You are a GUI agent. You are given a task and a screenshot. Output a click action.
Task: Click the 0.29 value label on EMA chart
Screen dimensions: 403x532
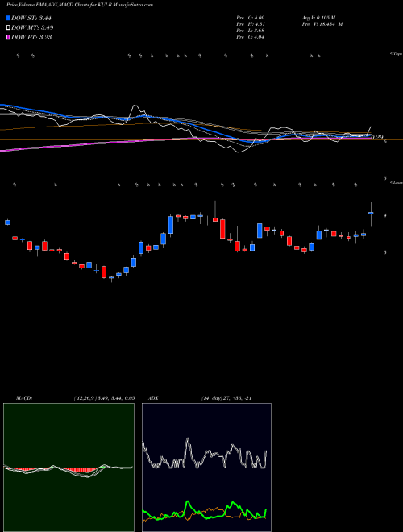point(377,137)
